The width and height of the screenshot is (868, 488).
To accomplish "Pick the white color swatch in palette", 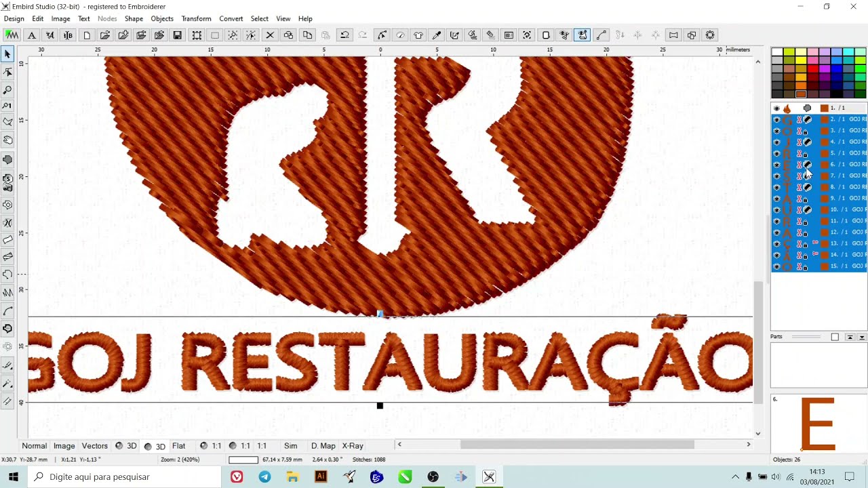I will [x=777, y=52].
